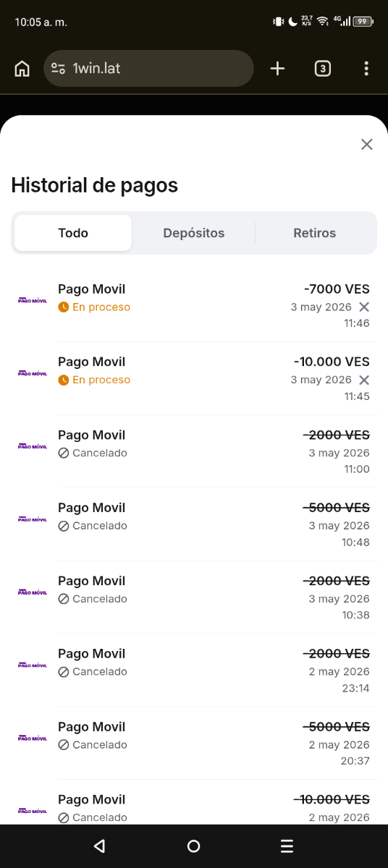Tap the En proceso status at 11:45

click(x=94, y=380)
